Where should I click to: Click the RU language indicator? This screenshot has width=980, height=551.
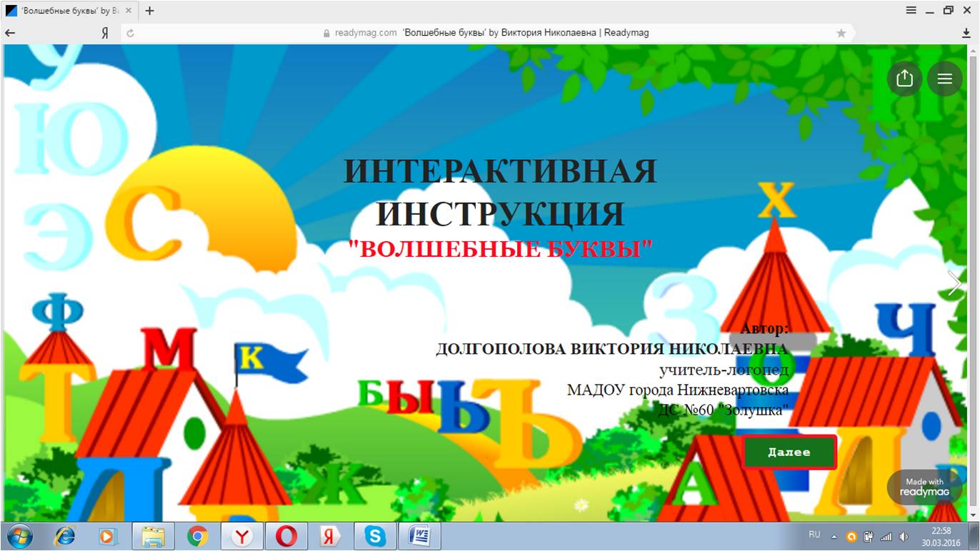[x=814, y=534]
